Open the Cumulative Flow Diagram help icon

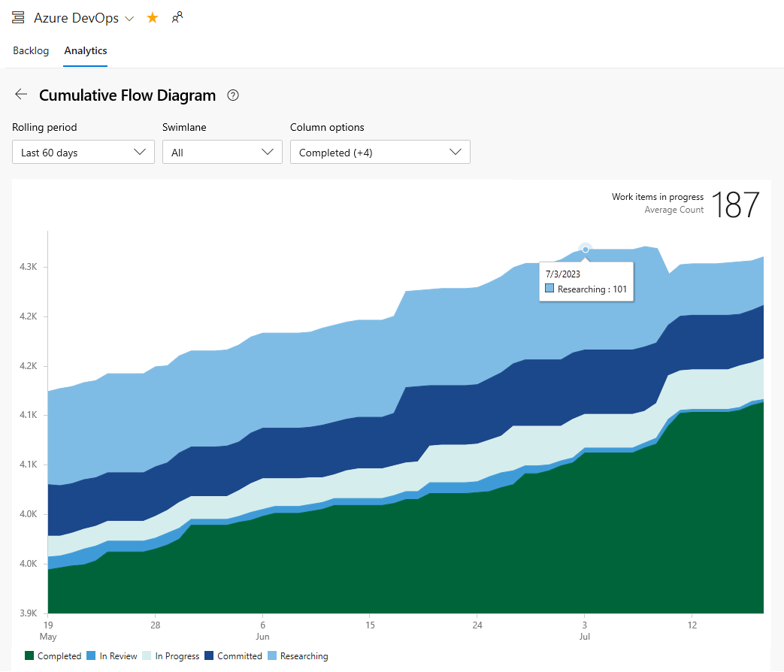point(233,95)
